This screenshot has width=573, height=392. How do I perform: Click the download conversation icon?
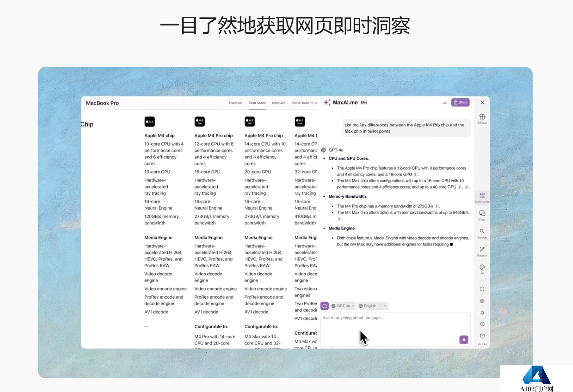445,102
